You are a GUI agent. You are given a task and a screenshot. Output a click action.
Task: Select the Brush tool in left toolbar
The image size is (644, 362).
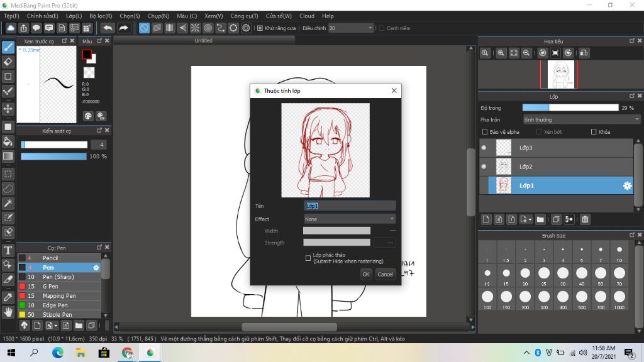(x=8, y=47)
